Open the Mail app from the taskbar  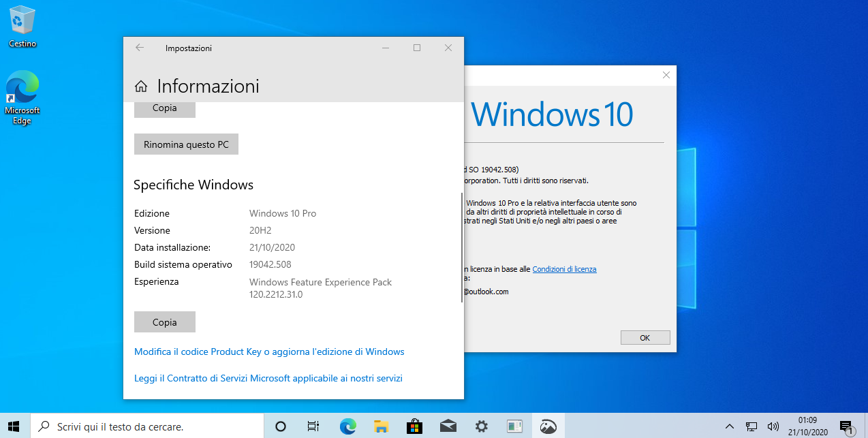[x=448, y=426]
